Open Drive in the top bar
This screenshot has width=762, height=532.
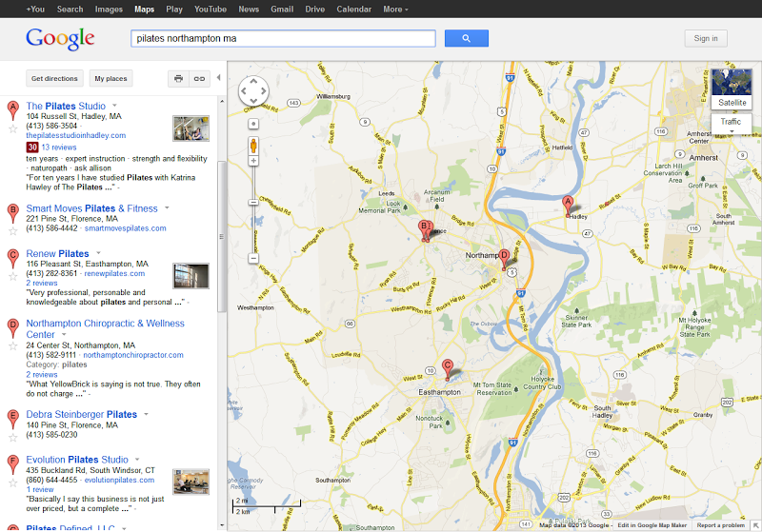(315, 10)
